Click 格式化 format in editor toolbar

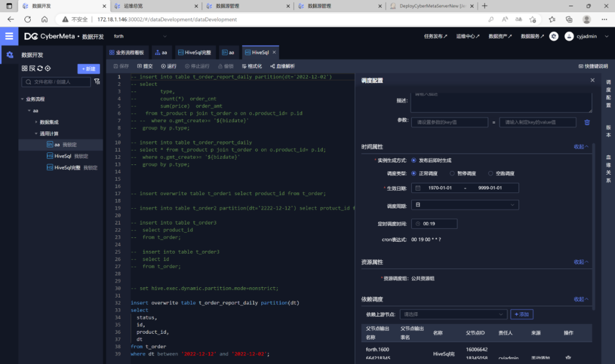click(252, 66)
